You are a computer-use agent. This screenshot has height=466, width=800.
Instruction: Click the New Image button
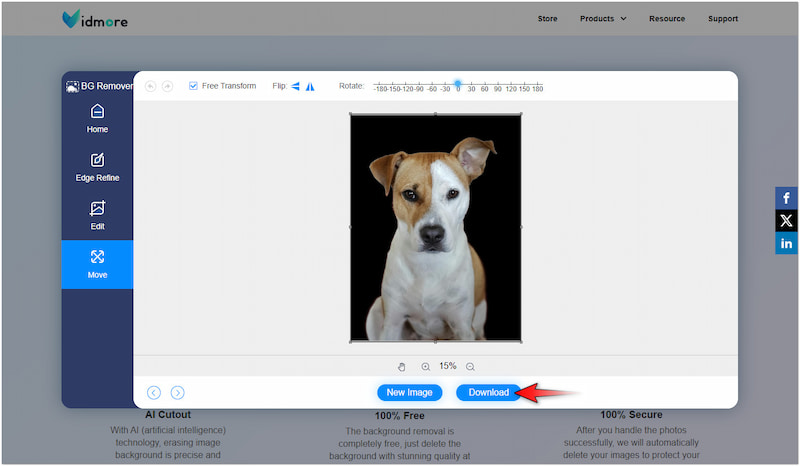tap(409, 393)
